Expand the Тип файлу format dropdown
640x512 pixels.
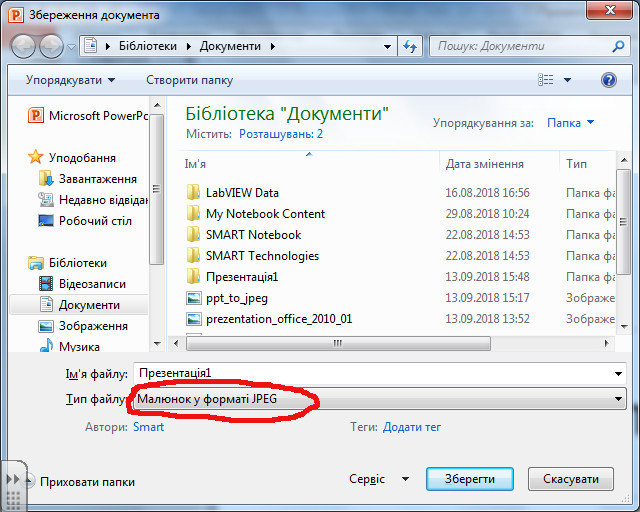coord(378,400)
